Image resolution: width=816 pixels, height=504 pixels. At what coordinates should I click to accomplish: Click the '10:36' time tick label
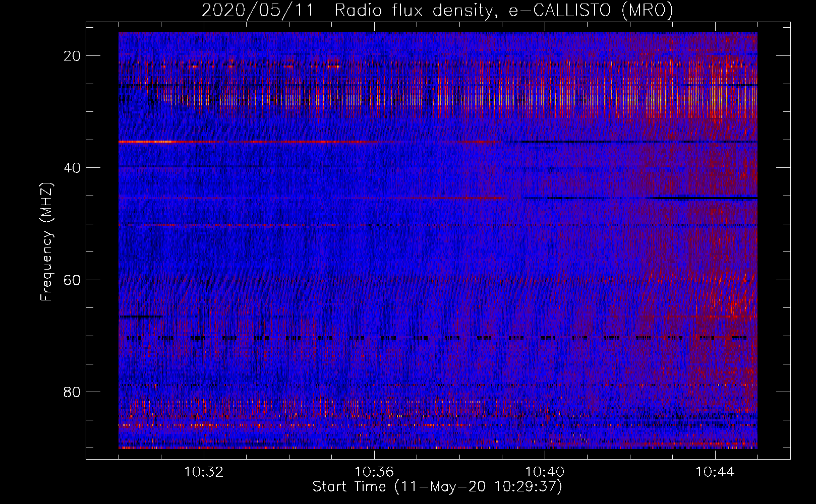pos(374,472)
